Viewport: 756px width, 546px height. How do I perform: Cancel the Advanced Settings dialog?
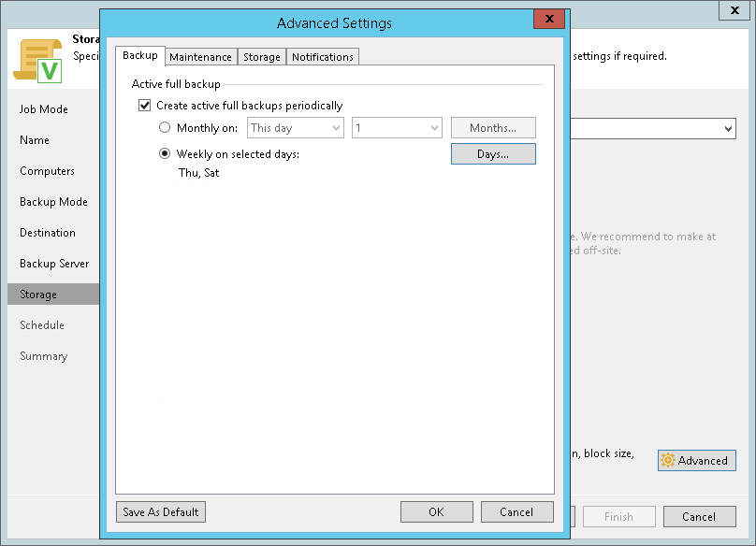516,512
